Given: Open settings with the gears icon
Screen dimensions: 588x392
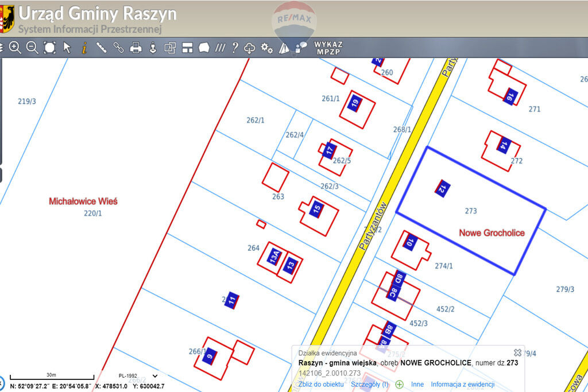Looking at the screenshot, I should pyautogui.click(x=266, y=48).
